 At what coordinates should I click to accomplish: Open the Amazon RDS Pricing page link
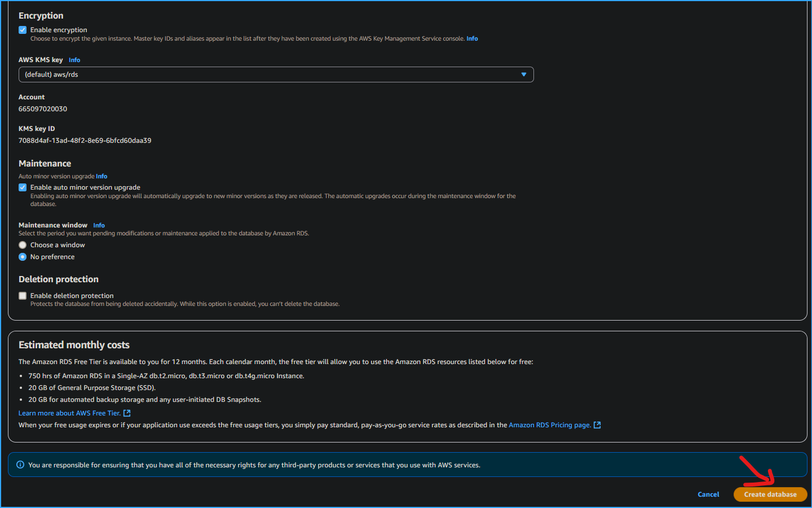[550, 424]
